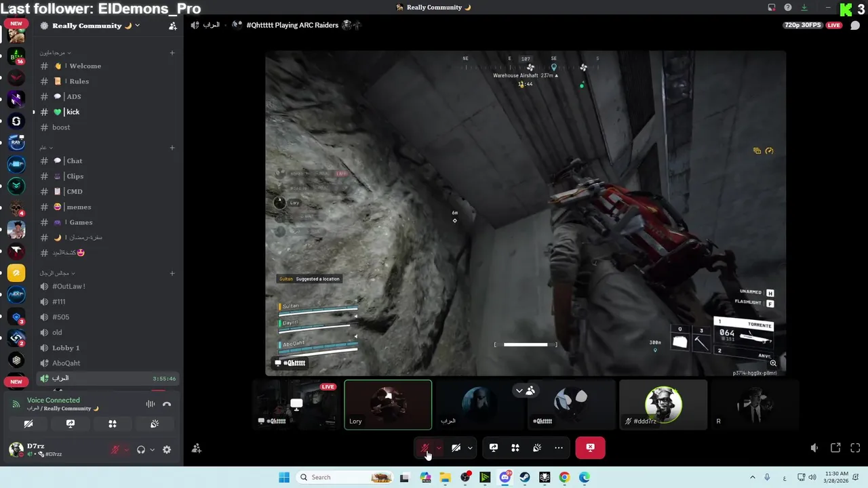Pop out the stream window
The height and width of the screenshot is (488, 868).
835,448
